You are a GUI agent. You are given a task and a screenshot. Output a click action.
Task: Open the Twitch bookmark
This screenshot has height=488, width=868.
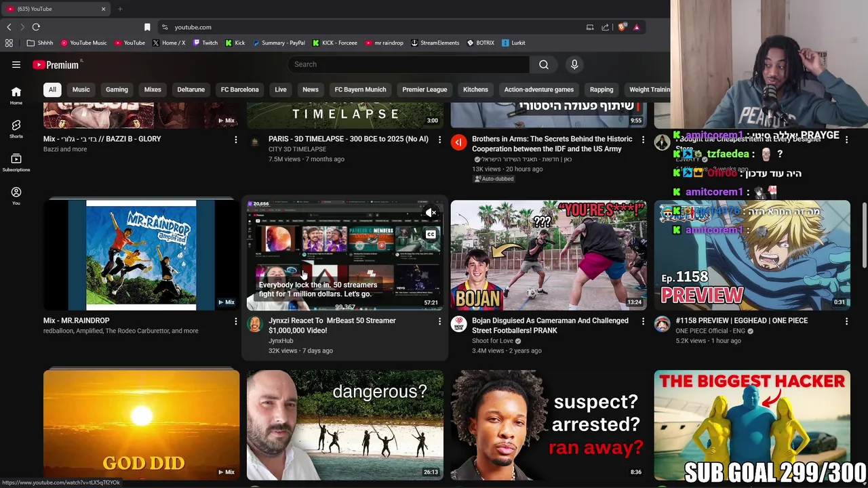tap(205, 43)
